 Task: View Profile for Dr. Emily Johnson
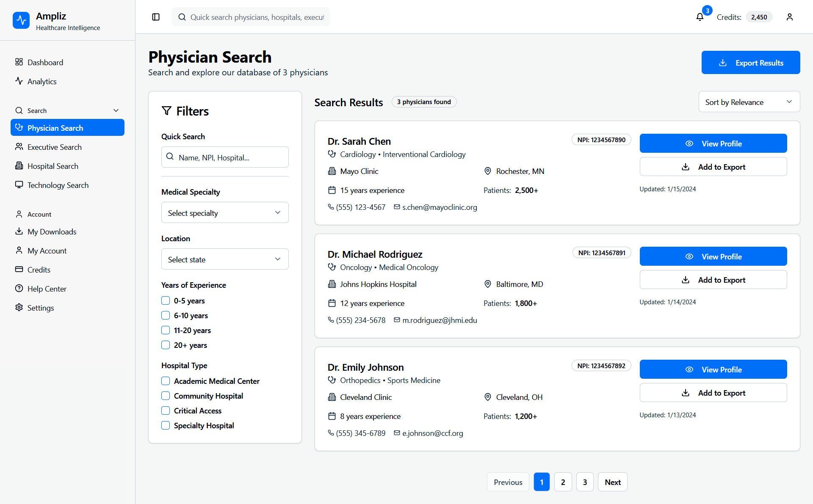[x=713, y=369]
